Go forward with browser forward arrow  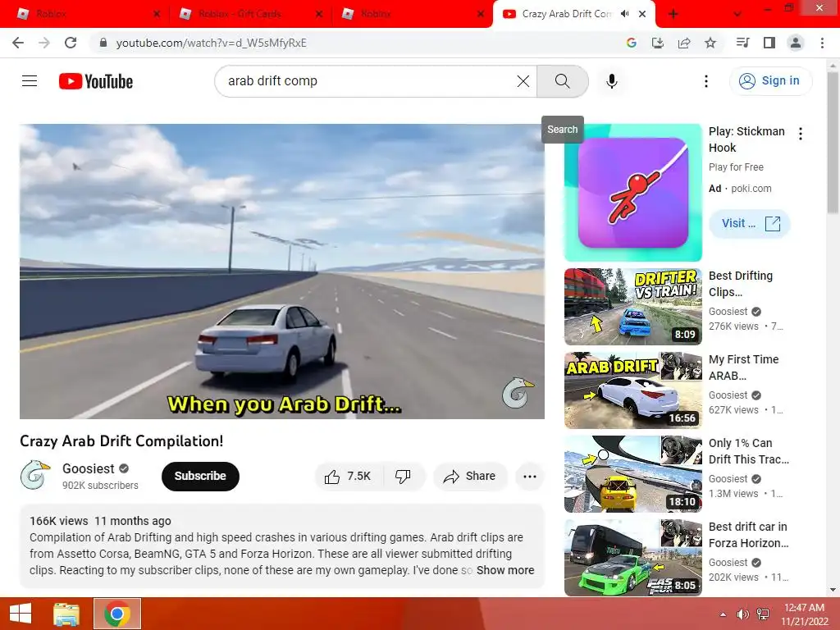(44, 43)
